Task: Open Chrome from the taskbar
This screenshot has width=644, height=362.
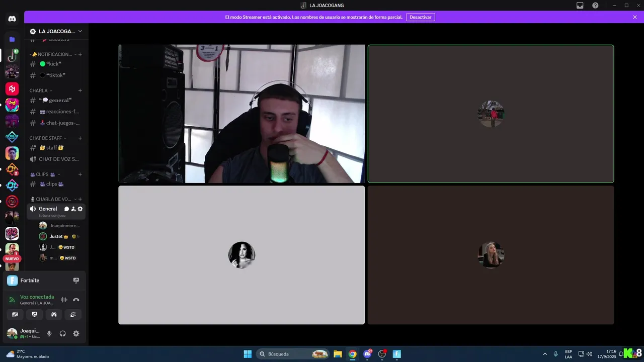Action: coord(353,354)
